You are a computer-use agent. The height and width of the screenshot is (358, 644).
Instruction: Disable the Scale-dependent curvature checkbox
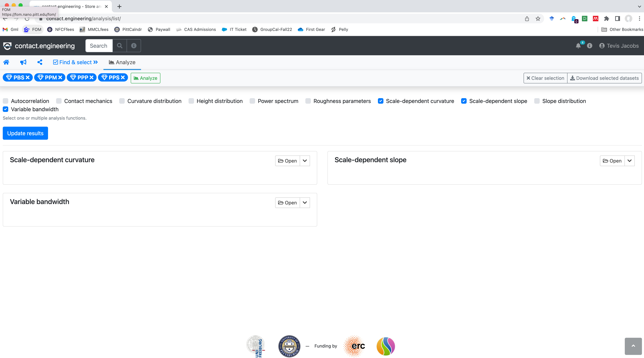[x=380, y=101]
